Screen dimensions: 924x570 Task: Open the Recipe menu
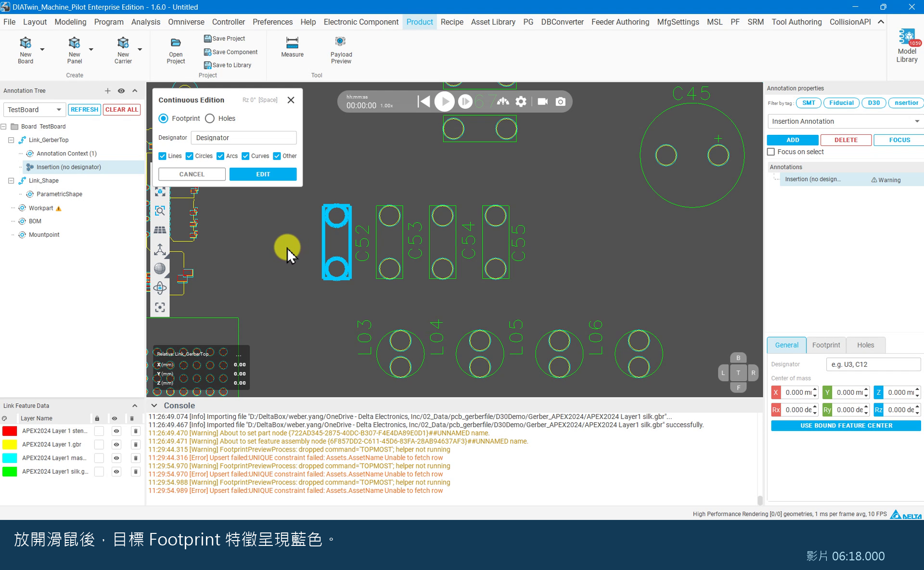point(452,22)
